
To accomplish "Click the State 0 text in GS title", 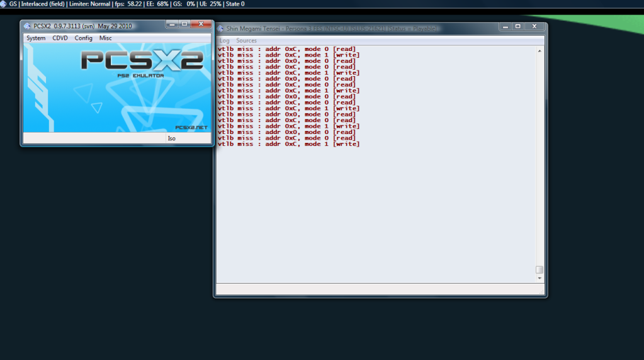I will click(235, 4).
